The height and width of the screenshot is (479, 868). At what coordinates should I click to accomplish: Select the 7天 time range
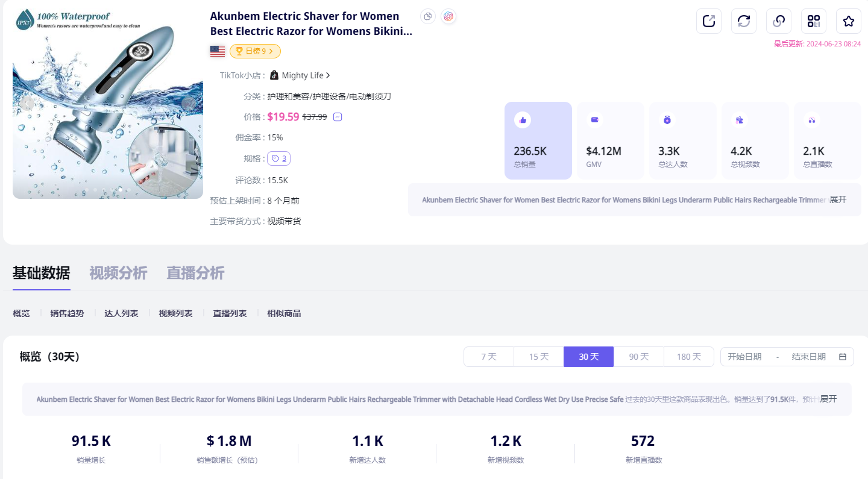tap(489, 357)
